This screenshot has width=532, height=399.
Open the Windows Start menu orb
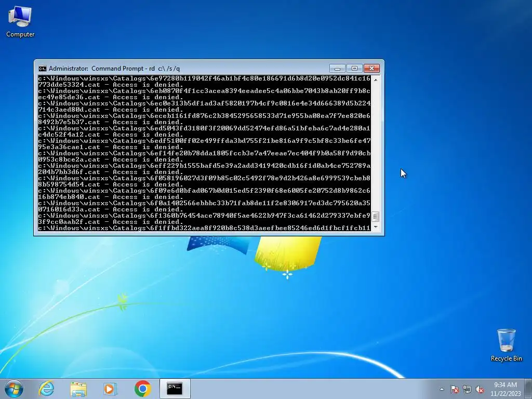14,389
